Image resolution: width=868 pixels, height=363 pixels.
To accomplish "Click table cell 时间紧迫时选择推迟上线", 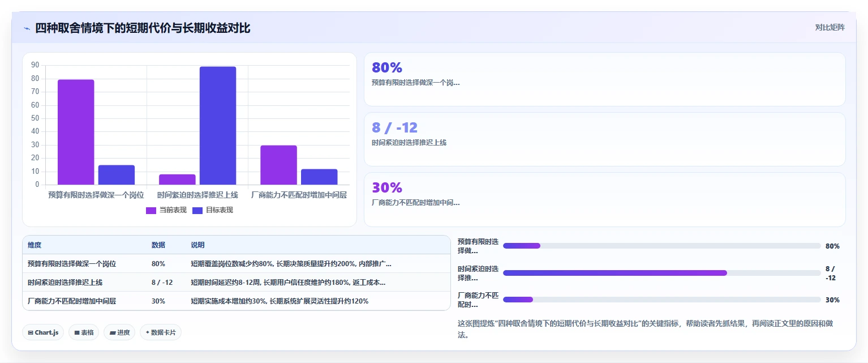I will [x=65, y=282].
